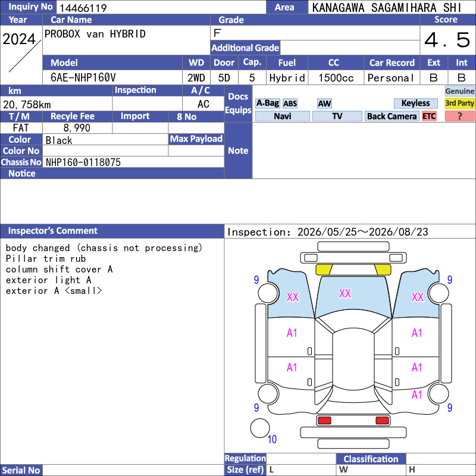This screenshot has height=476, width=476.
Task: Click the Classification label
Action: tap(371, 459)
